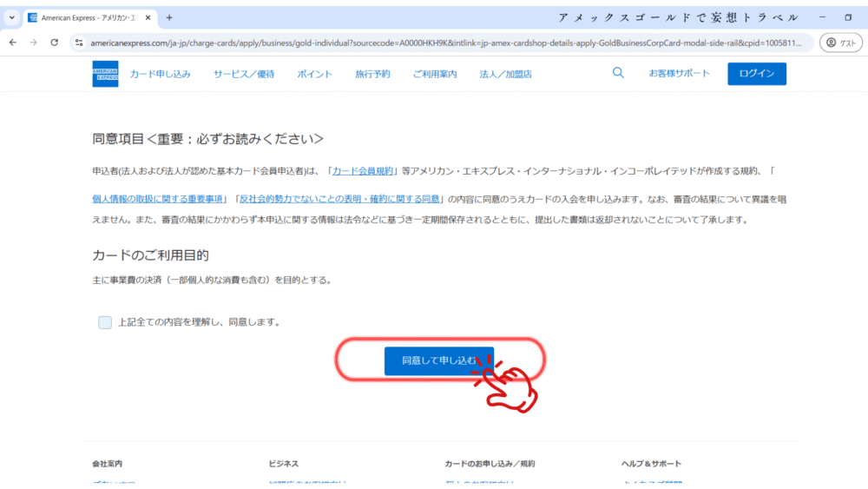
Task: Open the カード申し込み menu
Action: point(160,74)
